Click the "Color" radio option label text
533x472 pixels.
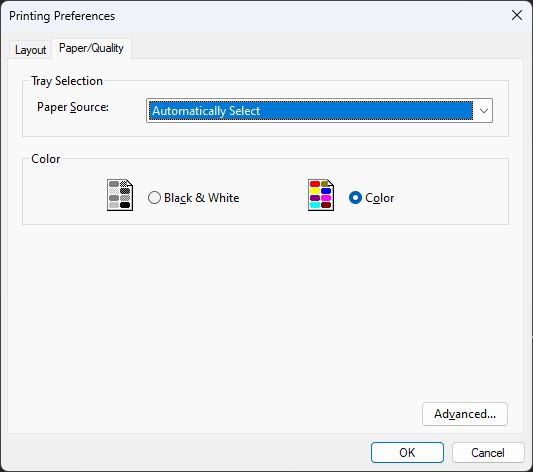380,198
